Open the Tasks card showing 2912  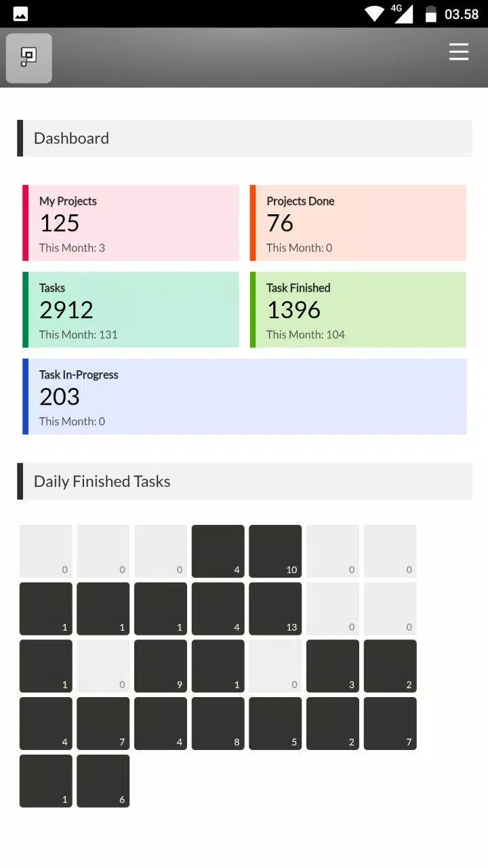131,310
